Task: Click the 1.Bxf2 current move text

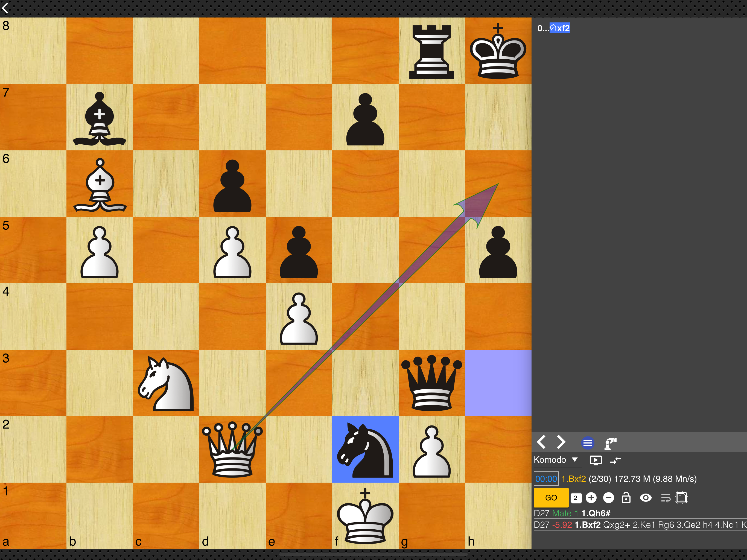Action: 573,479
